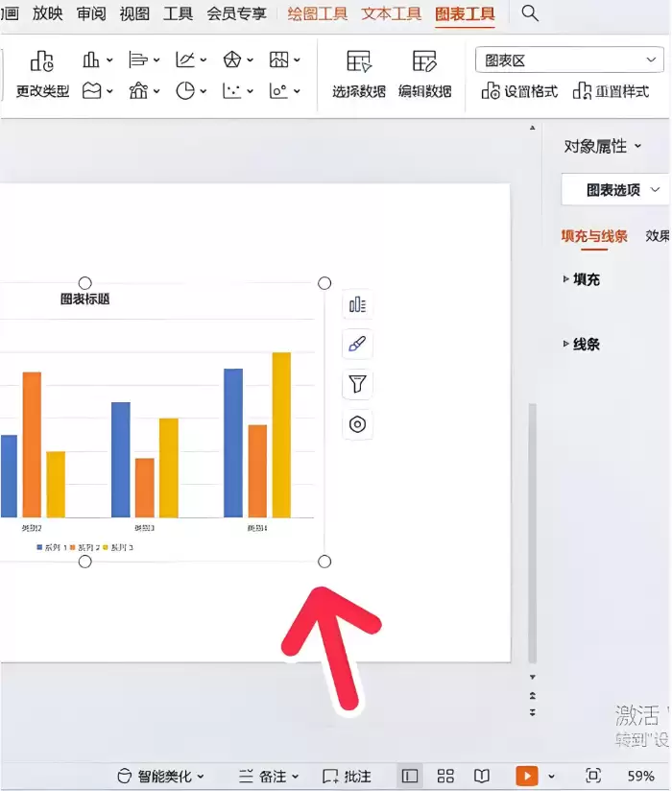This screenshot has height=791, width=672.
Task: Click the chart style brush quick button
Action: 357,344
